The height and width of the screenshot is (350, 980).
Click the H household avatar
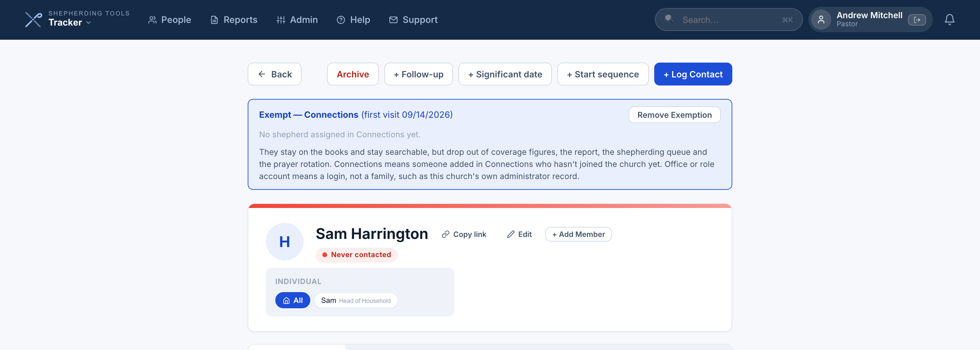(285, 242)
